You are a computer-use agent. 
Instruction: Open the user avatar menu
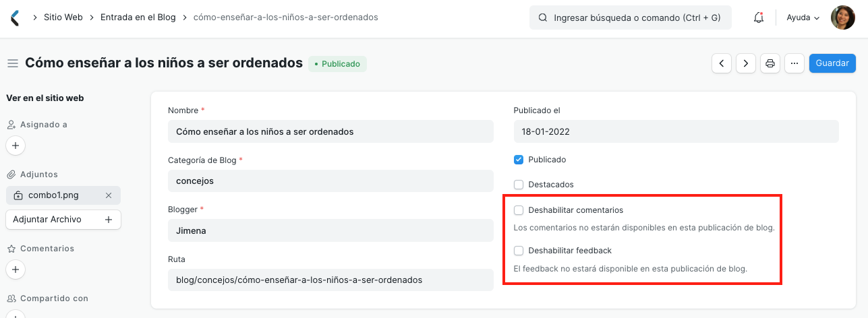843,18
